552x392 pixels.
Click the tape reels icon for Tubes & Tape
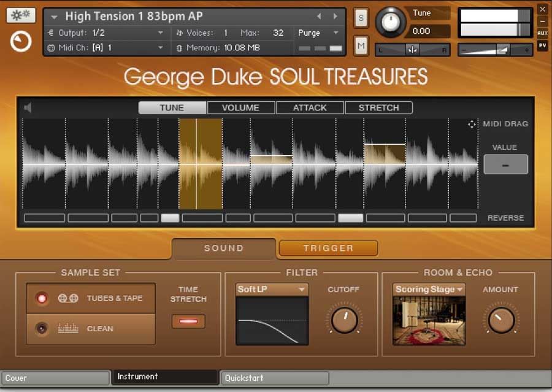[x=68, y=298]
